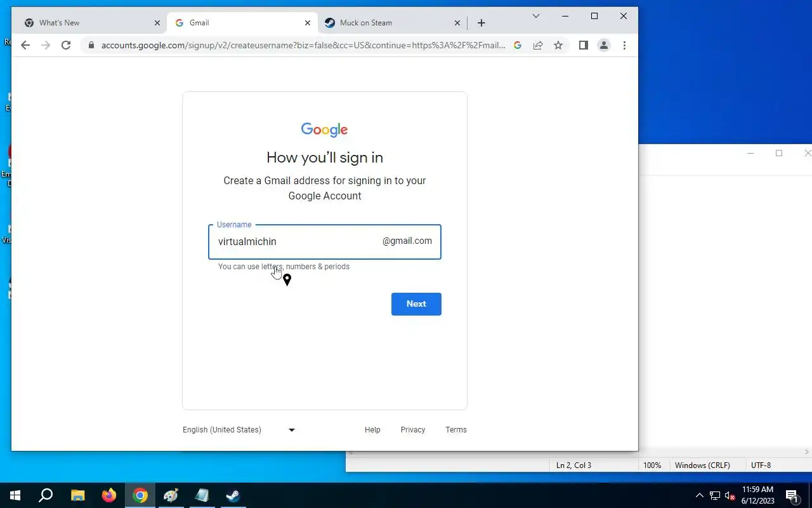Image resolution: width=812 pixels, height=508 pixels.
Task: Open File Explorer from the taskbar
Action: click(x=77, y=495)
